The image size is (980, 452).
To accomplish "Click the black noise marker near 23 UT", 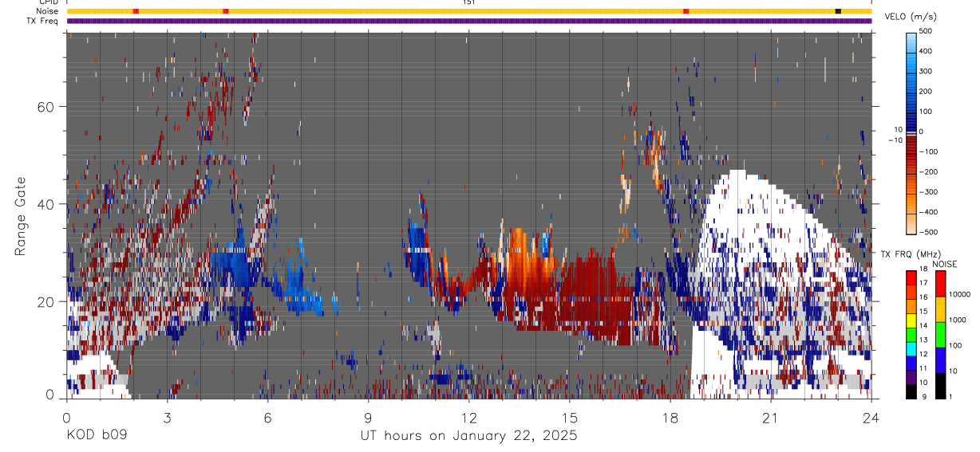I will point(838,11).
